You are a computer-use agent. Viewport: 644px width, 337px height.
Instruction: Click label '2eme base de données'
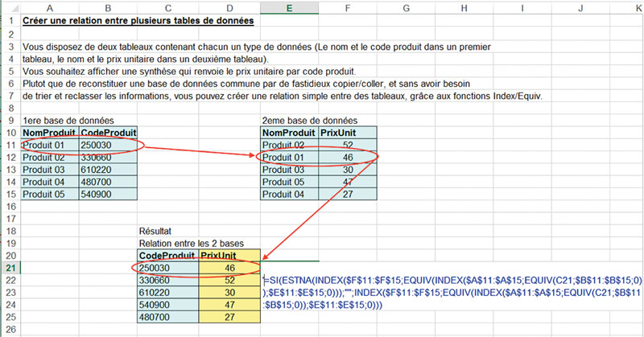click(x=310, y=121)
